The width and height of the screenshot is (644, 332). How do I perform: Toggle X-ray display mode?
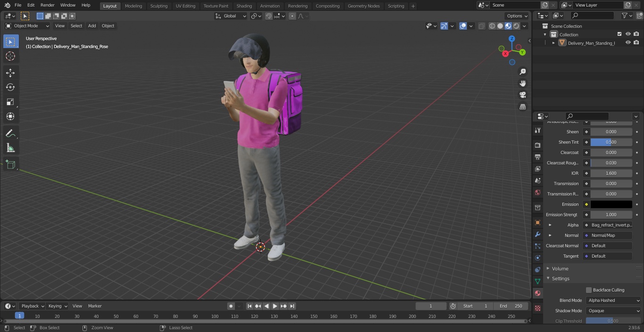click(x=481, y=26)
